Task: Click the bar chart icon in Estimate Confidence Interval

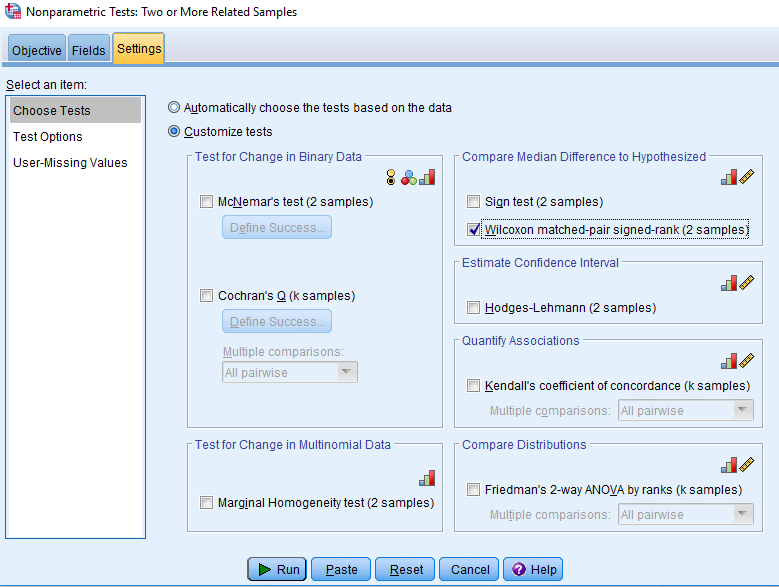Action: click(729, 283)
